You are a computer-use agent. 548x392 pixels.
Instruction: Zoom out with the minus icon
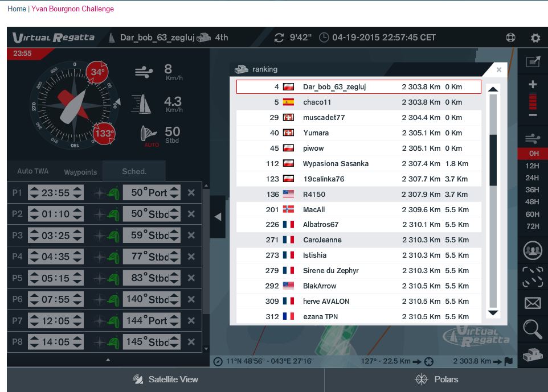tap(533, 115)
